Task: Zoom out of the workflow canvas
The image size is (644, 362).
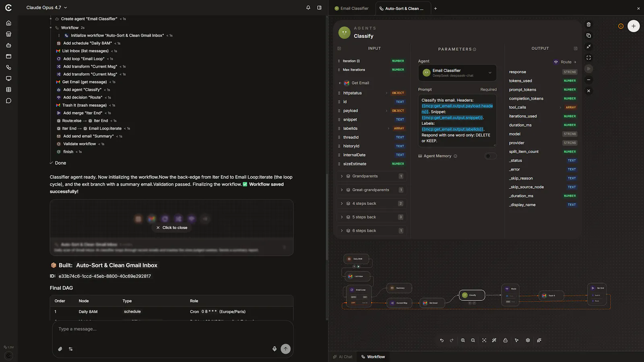Action: pos(473,340)
